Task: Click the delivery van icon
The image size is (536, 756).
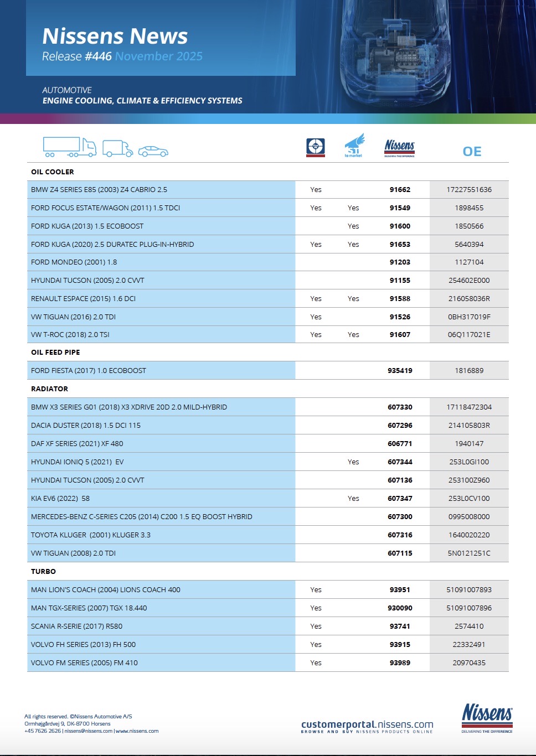Action: point(117,148)
